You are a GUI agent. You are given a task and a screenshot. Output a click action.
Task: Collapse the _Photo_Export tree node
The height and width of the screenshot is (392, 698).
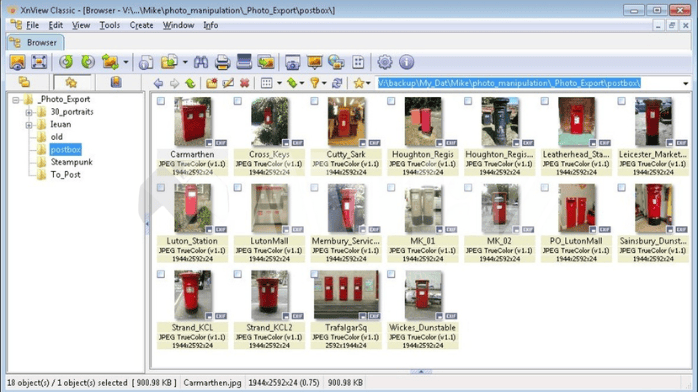(16, 100)
